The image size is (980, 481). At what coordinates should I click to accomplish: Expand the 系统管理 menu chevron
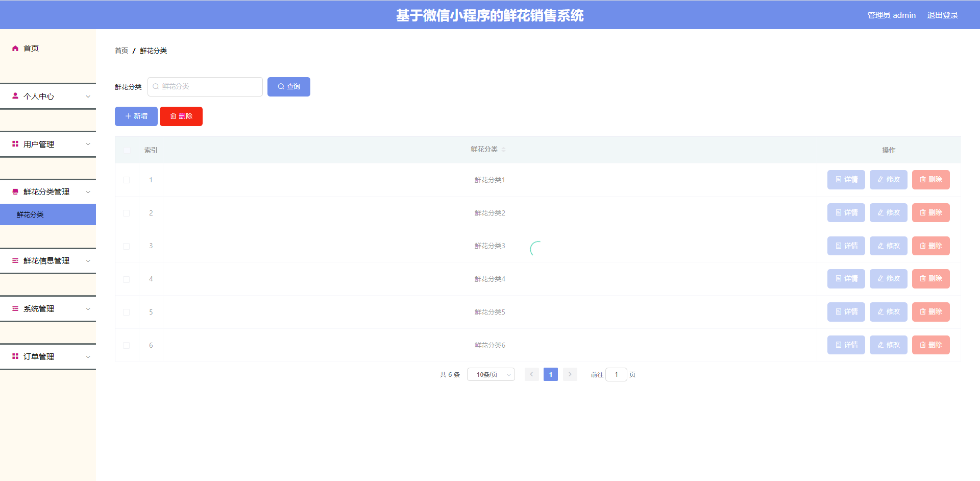pyautogui.click(x=88, y=308)
